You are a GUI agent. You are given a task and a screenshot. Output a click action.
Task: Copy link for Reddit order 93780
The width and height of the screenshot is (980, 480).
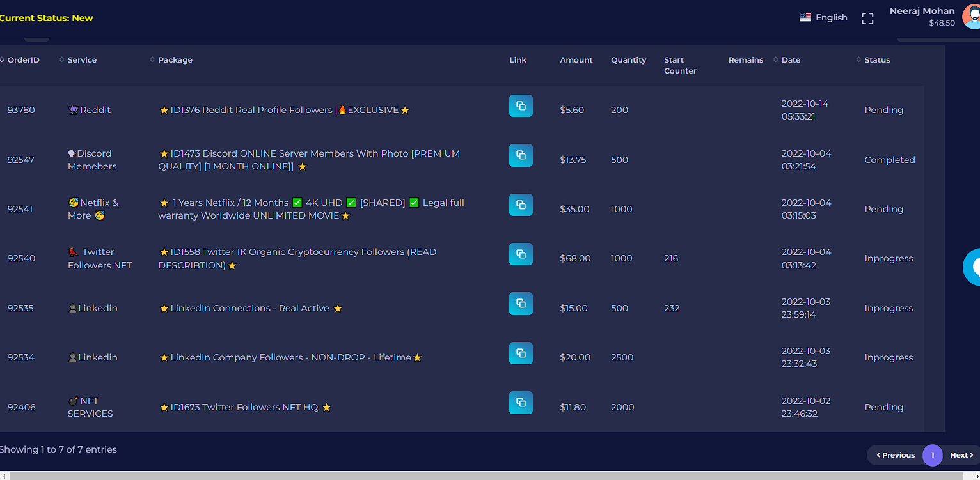pos(521,106)
